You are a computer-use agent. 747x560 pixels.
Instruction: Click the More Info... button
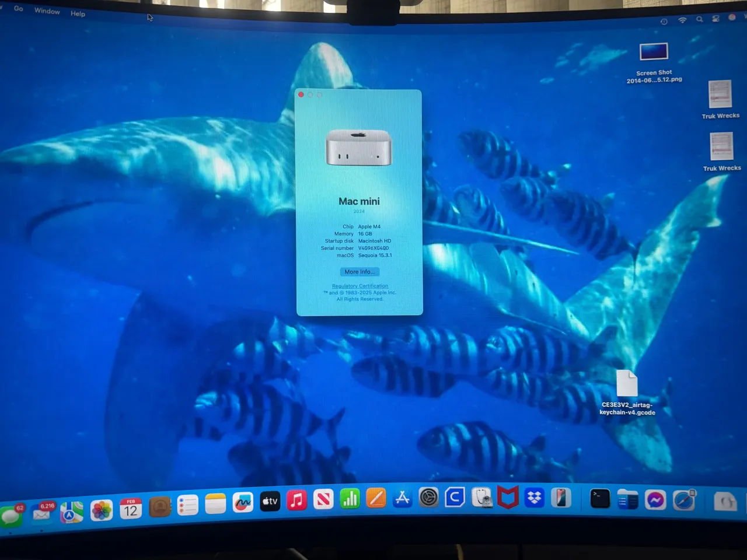[359, 272]
